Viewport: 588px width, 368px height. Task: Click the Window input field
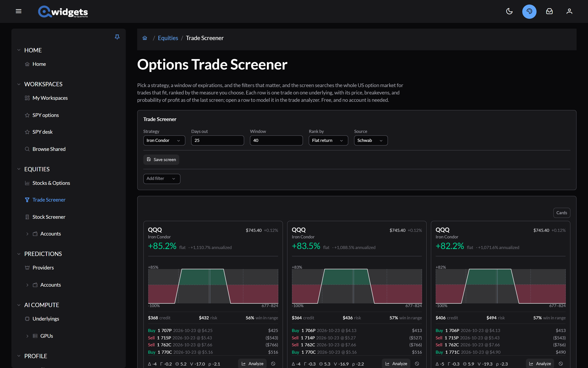click(x=276, y=140)
